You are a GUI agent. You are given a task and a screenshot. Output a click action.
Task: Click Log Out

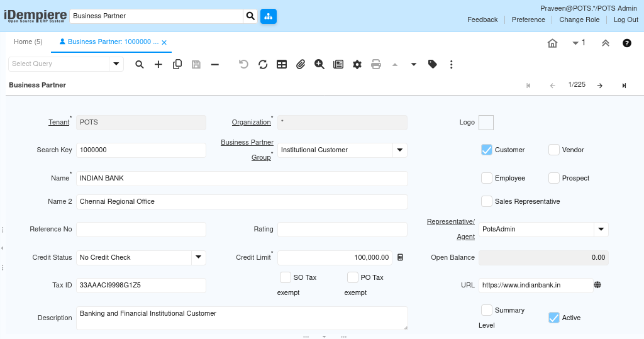(626, 19)
